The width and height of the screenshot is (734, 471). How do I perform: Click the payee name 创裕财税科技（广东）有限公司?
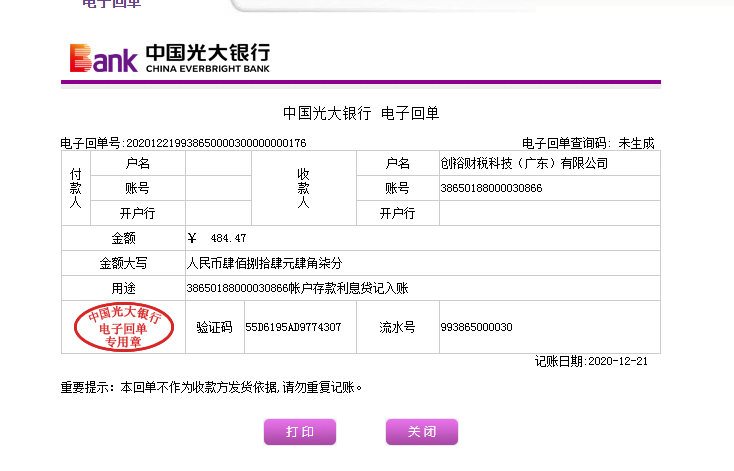(524, 163)
